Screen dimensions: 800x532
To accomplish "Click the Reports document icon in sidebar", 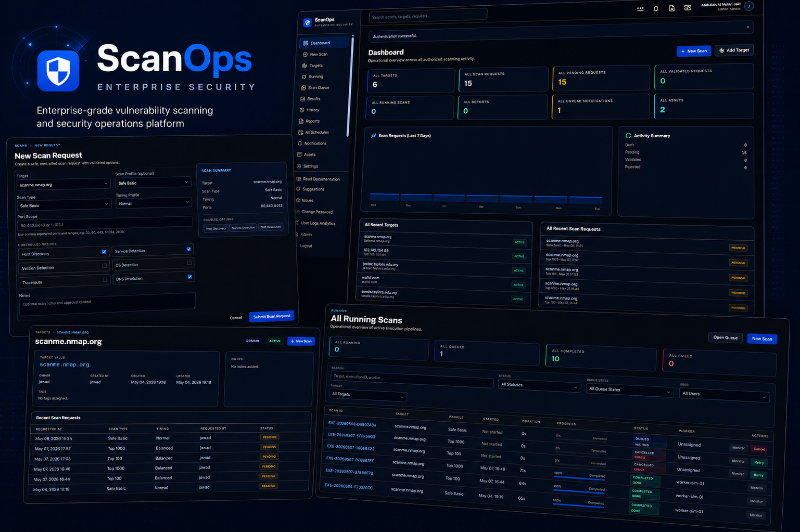I will coord(301,121).
